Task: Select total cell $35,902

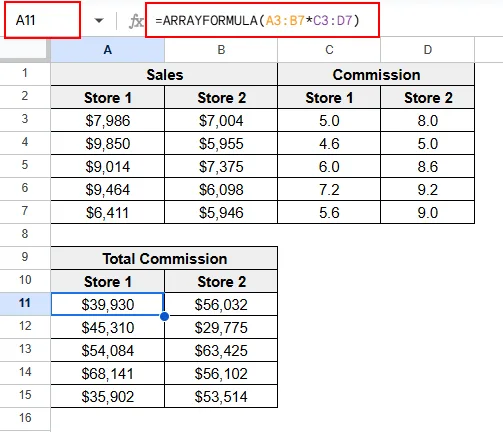Action: pyautogui.click(x=108, y=396)
